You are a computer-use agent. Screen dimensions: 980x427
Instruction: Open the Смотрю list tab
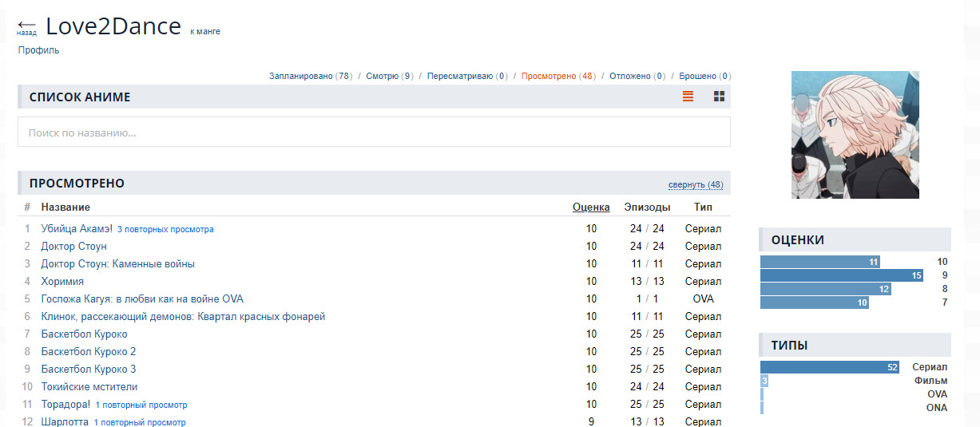(389, 77)
